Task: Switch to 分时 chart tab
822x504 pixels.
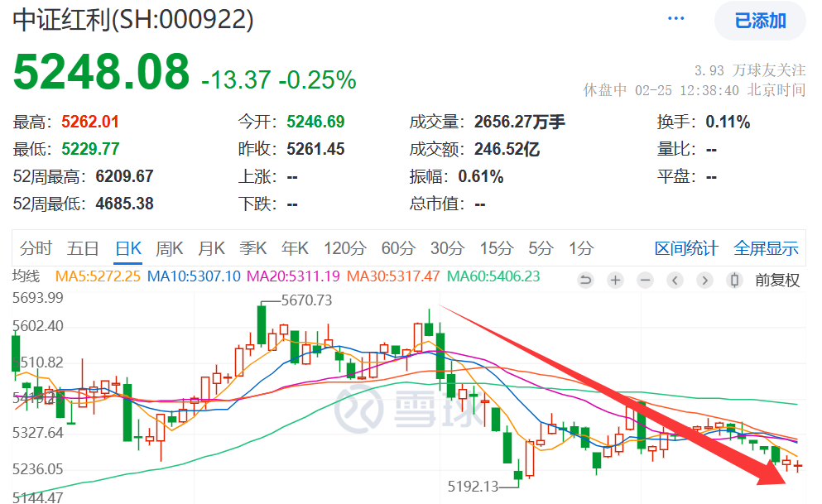Action: (x=36, y=247)
